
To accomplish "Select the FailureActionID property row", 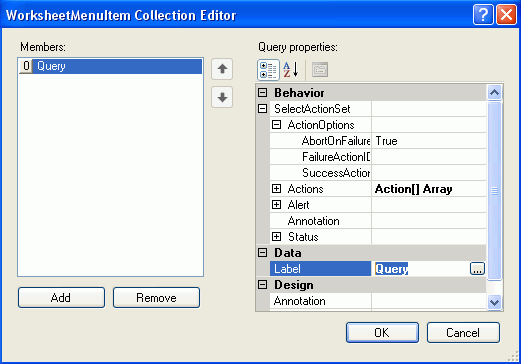I will pos(378,157).
